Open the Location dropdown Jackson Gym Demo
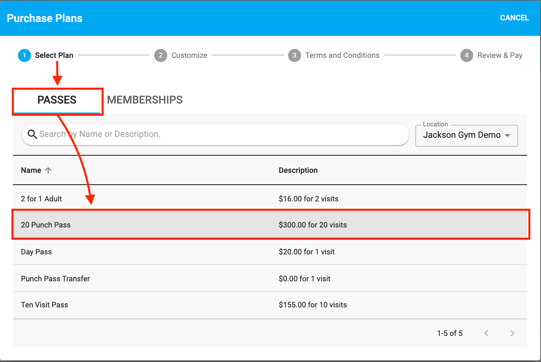 [466, 135]
